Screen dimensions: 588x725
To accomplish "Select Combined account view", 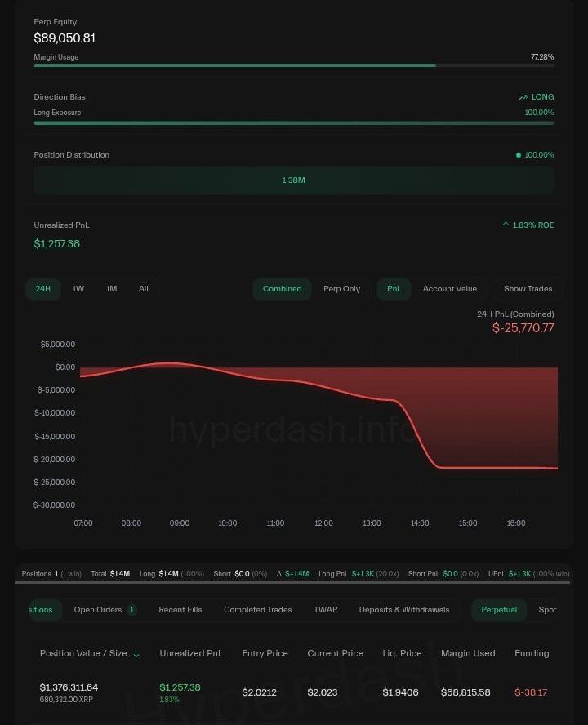I will [x=283, y=289].
